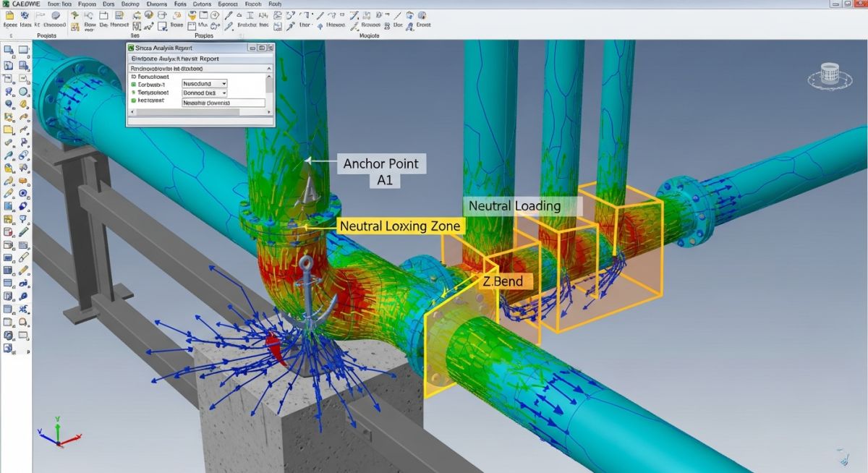Toggle the 'Tenjusioeat' green item

[x=133, y=93]
